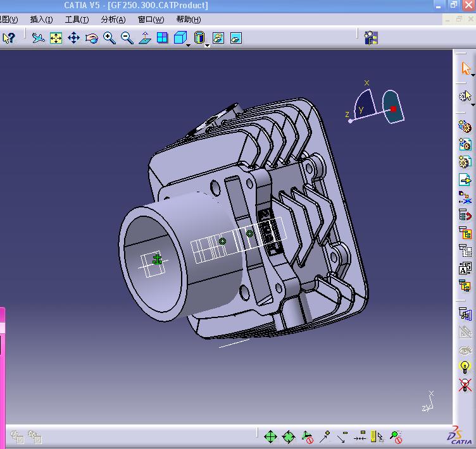476x449 pixels.
Task: Open the 工具(T) menu
Action: [x=77, y=20]
